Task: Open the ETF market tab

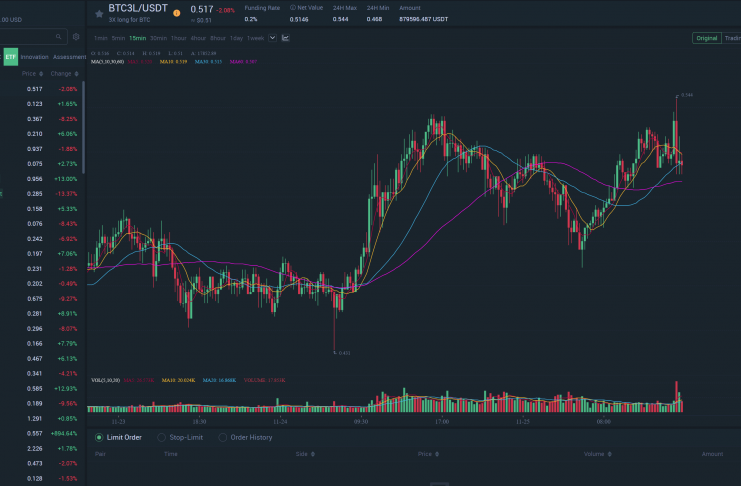Action: tap(10, 57)
